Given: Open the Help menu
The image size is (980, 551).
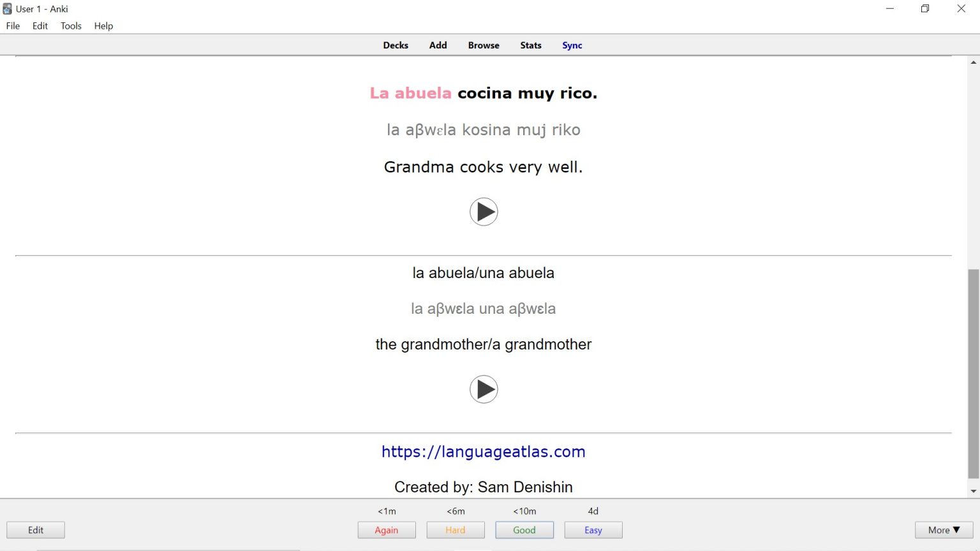Looking at the screenshot, I should pyautogui.click(x=103, y=26).
